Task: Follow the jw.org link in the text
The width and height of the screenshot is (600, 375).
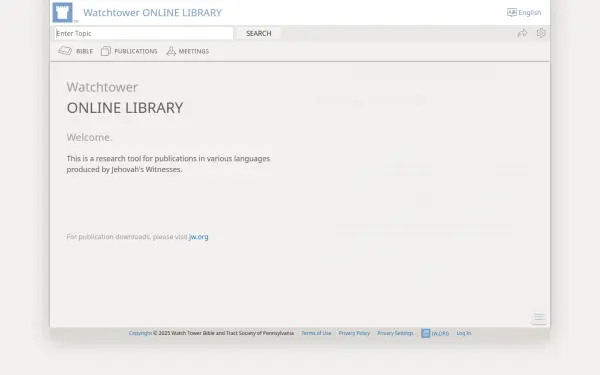Action: tap(199, 236)
